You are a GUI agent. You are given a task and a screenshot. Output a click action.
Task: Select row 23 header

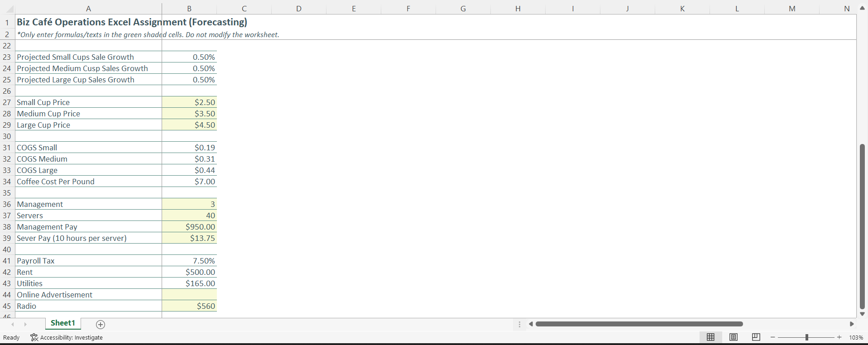[7, 57]
